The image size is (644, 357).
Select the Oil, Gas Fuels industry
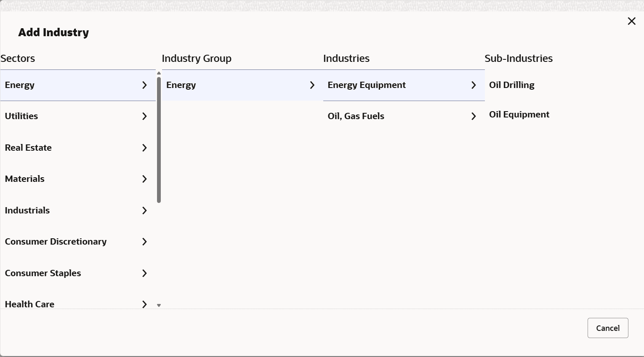356,116
